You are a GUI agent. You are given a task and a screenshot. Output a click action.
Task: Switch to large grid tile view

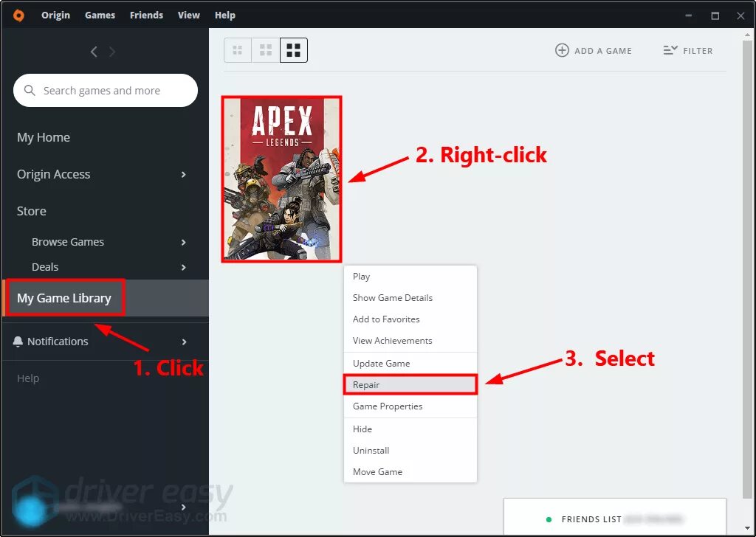[x=294, y=50]
